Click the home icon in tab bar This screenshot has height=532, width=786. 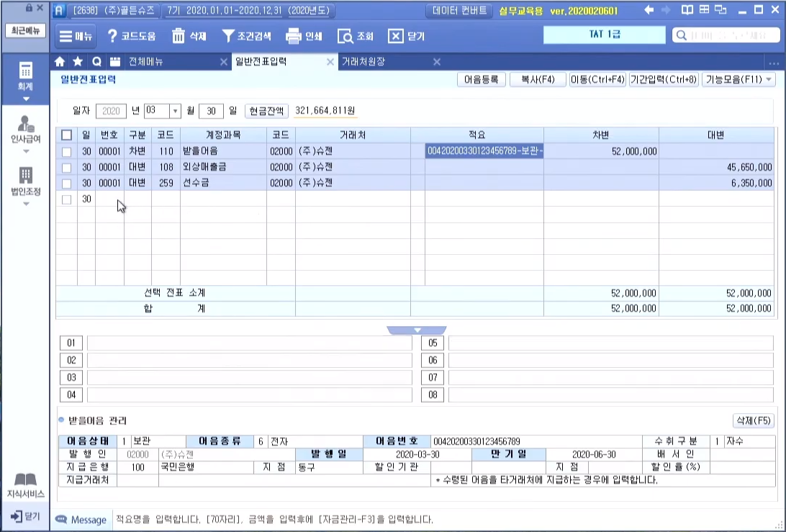60,62
